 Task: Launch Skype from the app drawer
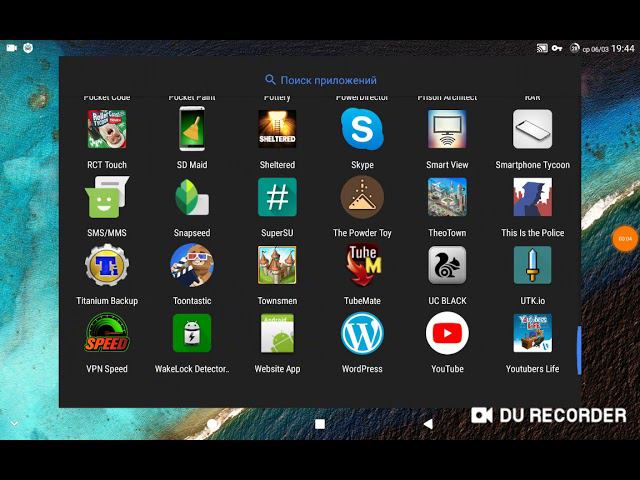(362, 129)
